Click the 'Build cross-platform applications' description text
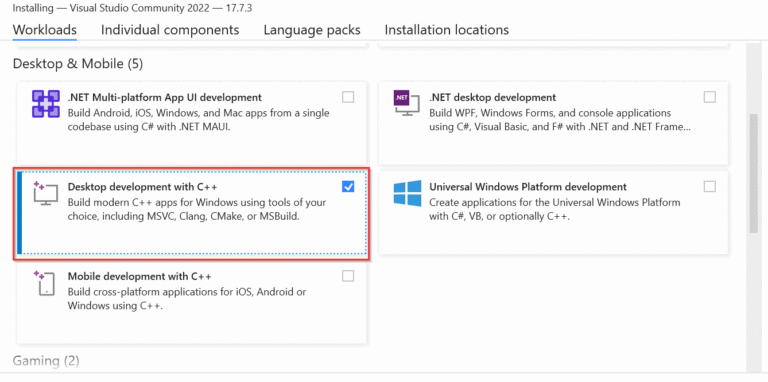Image resolution: width=768 pixels, height=382 pixels. (x=187, y=299)
